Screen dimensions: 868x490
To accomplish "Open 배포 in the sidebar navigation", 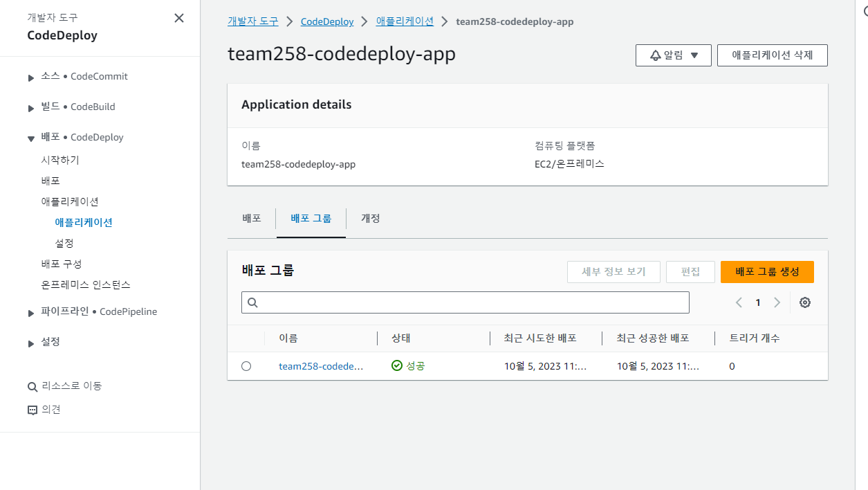I will (x=50, y=181).
